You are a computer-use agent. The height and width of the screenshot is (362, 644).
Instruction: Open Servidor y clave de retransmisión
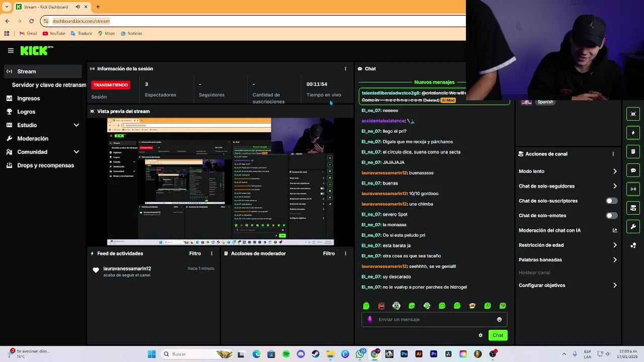[x=49, y=85]
